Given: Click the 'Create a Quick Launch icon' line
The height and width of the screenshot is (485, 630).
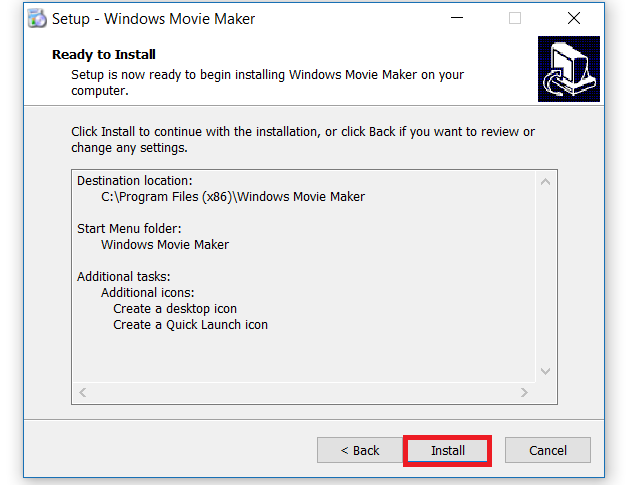Looking at the screenshot, I should click(190, 325).
